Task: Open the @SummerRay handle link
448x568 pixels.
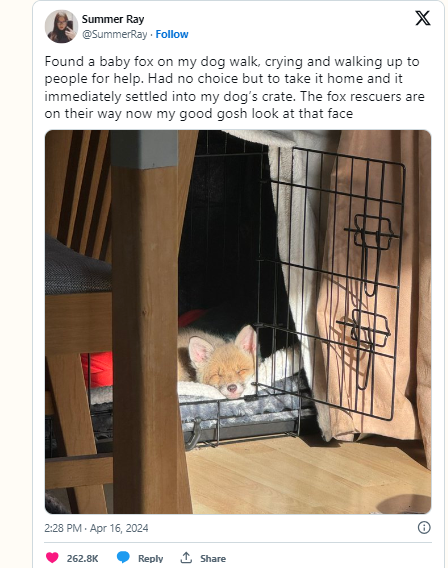Action: tap(114, 34)
